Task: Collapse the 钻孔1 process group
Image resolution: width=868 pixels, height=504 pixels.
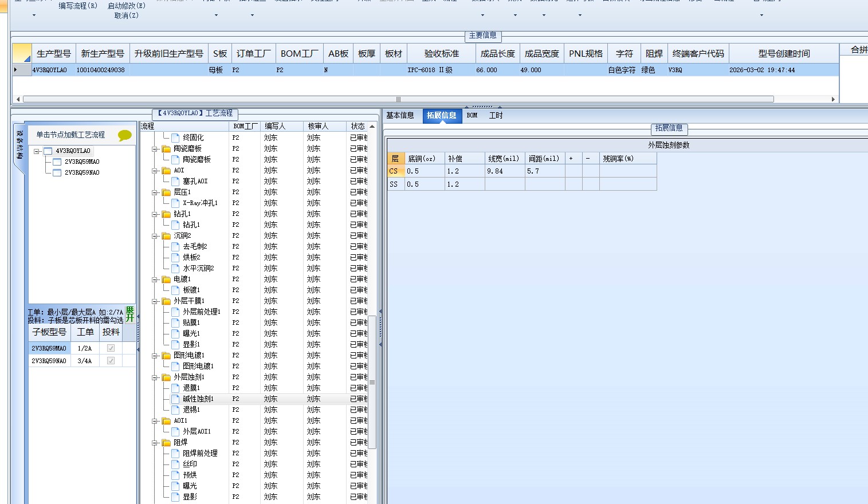Action: click(155, 214)
